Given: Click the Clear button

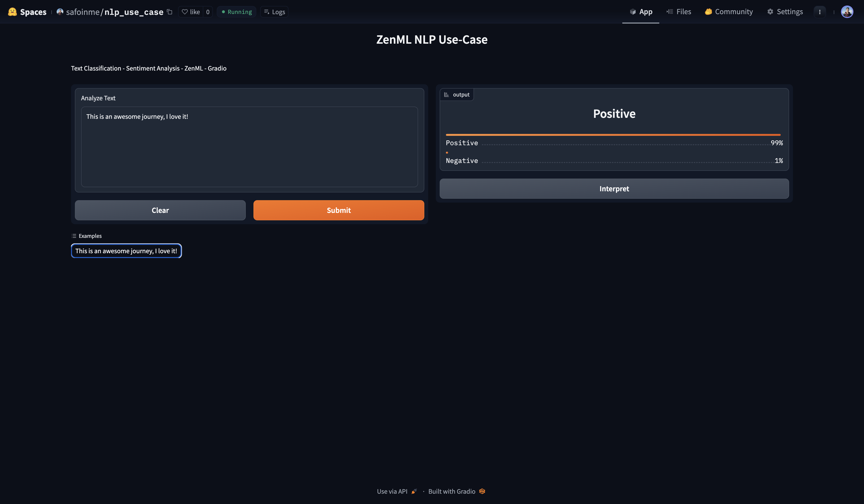Looking at the screenshot, I should 160,210.
